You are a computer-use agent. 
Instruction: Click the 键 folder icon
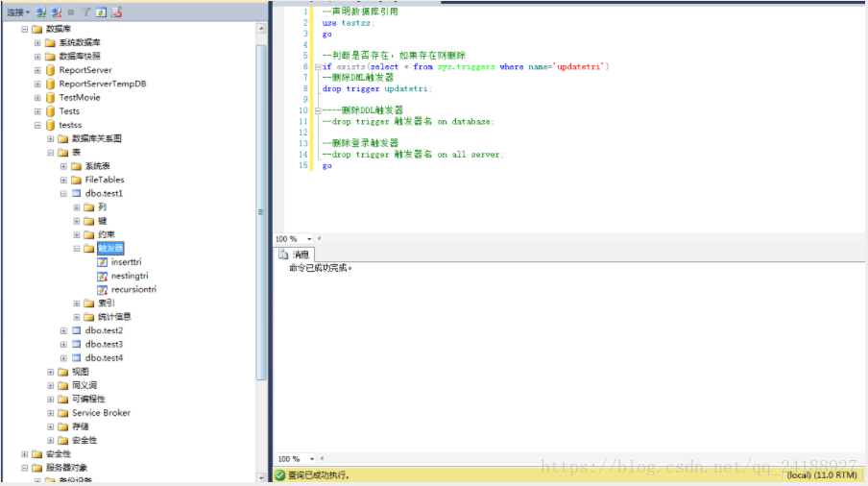coord(89,221)
